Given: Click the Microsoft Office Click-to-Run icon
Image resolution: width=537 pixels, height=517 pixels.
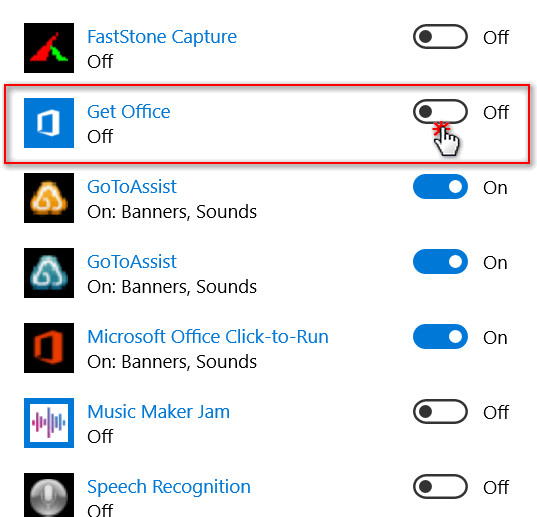Looking at the screenshot, I should tap(49, 348).
